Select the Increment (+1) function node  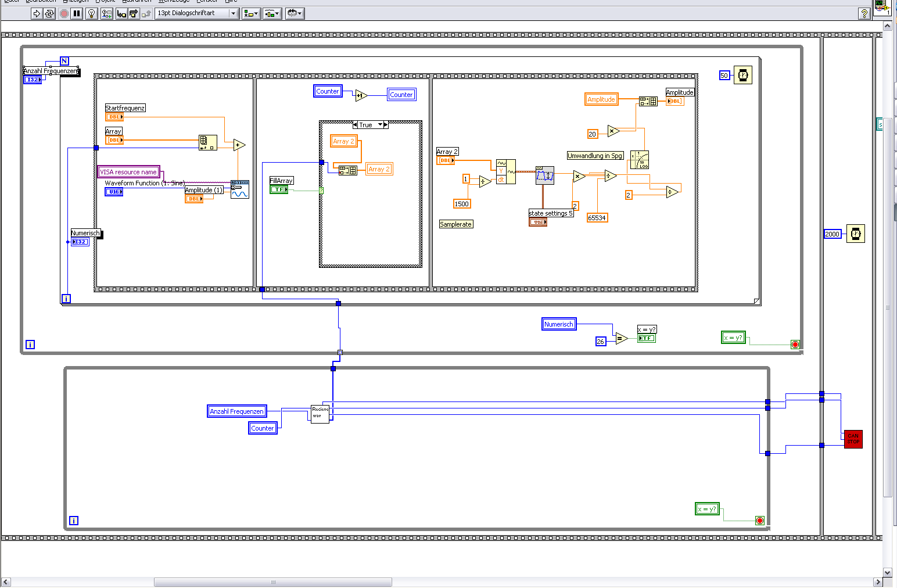point(361,95)
